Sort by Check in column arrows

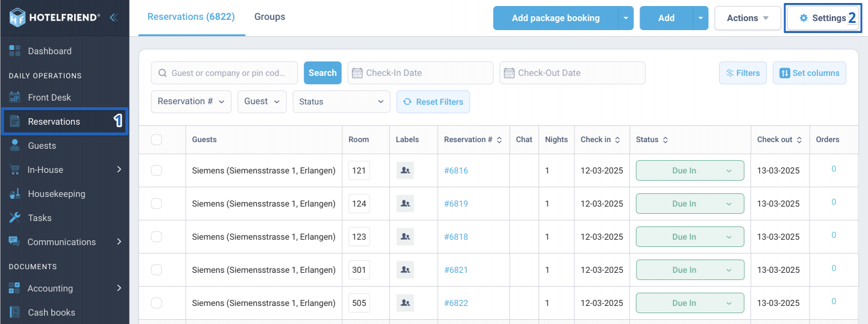coord(617,140)
